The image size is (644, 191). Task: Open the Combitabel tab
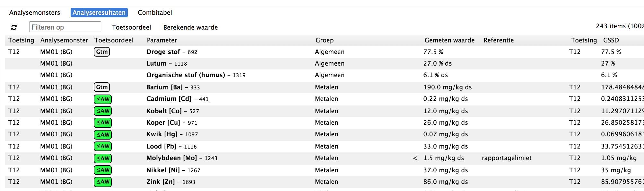pyautogui.click(x=155, y=13)
